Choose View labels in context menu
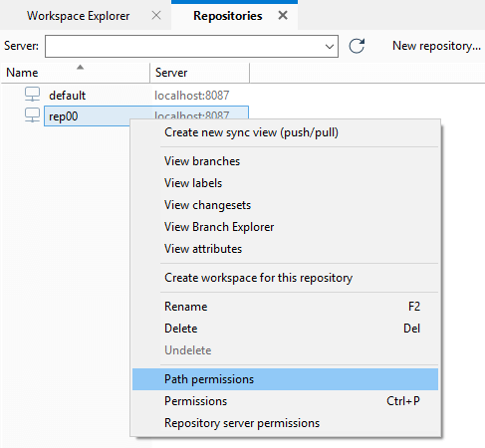485x448 pixels. click(285, 183)
